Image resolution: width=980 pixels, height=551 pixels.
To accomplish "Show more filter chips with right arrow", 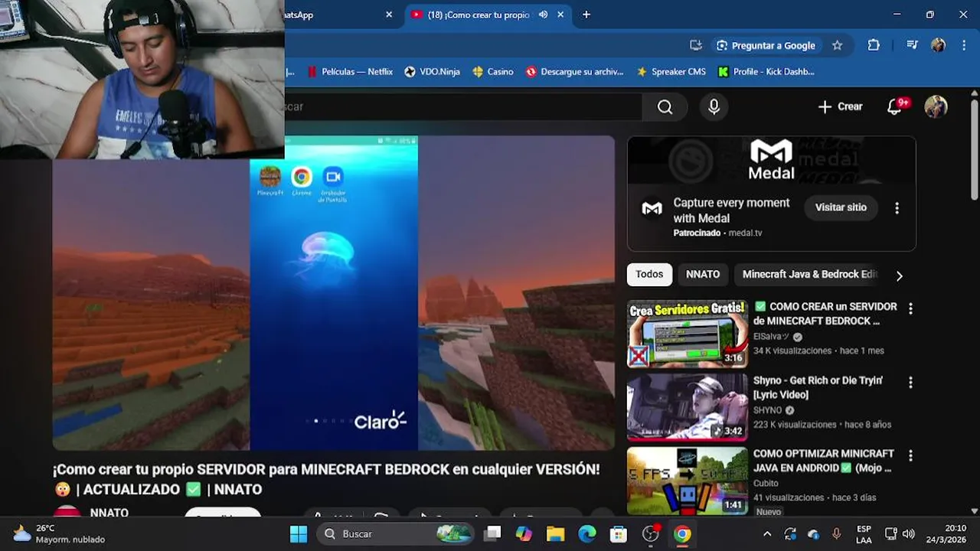I will (x=899, y=275).
